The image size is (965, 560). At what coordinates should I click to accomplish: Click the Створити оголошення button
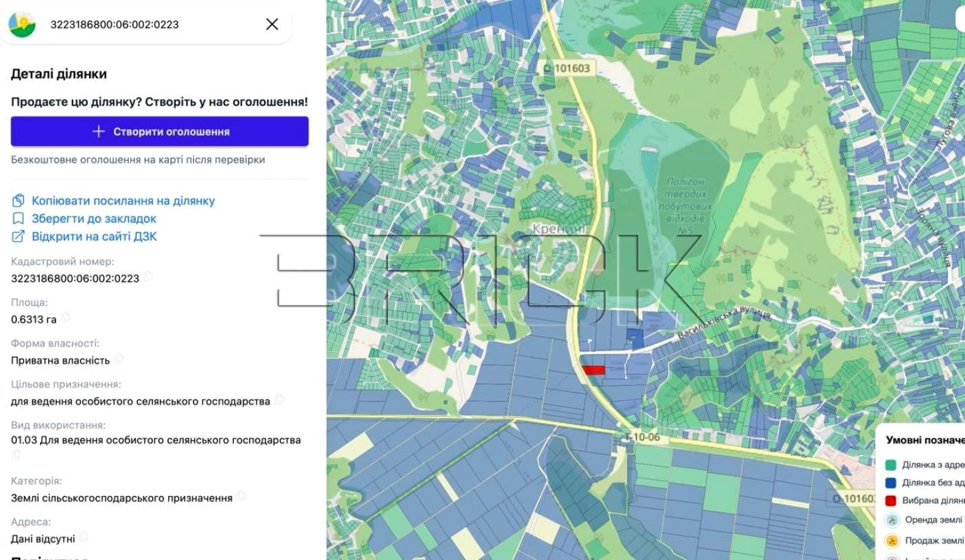click(160, 132)
